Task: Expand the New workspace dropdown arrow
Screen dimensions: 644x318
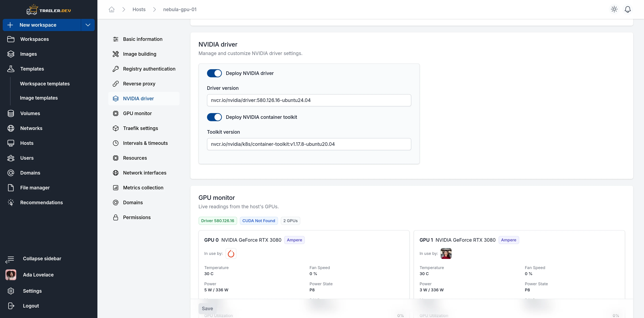Action: [x=88, y=25]
